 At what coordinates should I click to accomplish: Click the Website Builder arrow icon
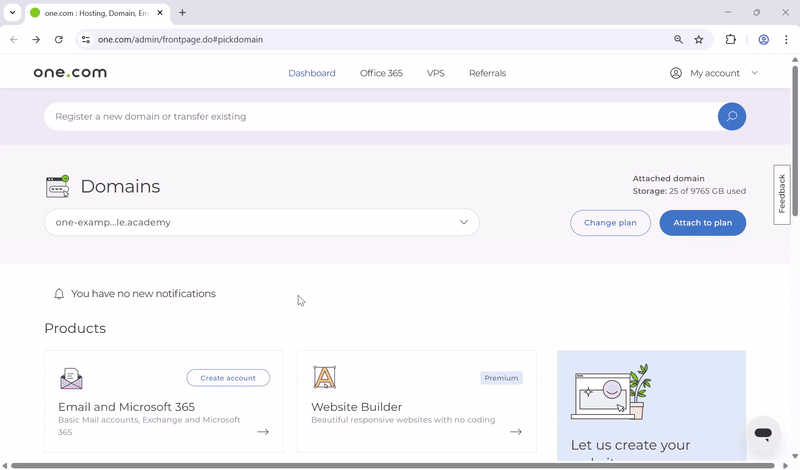[x=516, y=432]
